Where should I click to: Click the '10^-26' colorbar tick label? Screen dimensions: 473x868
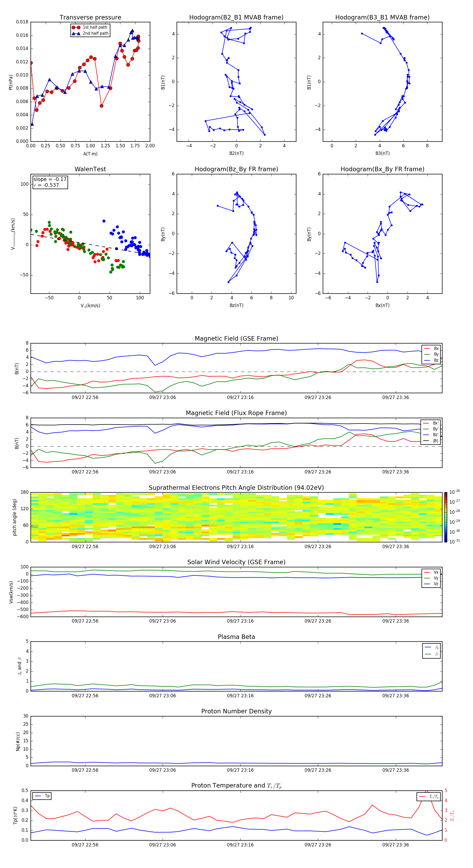click(455, 492)
